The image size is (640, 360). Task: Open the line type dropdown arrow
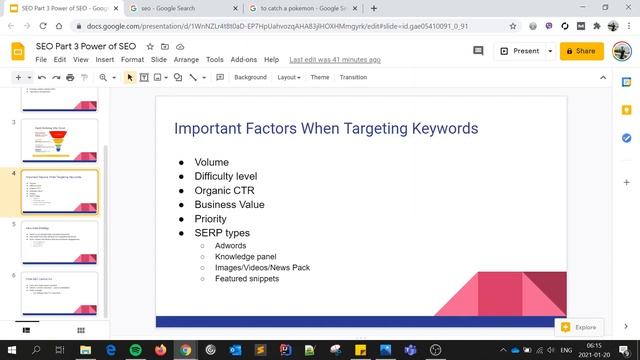coord(204,78)
